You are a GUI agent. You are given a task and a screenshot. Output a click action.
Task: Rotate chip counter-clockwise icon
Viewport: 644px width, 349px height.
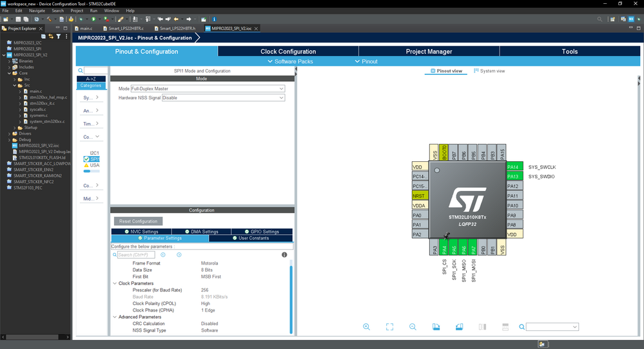pyautogui.click(x=459, y=327)
